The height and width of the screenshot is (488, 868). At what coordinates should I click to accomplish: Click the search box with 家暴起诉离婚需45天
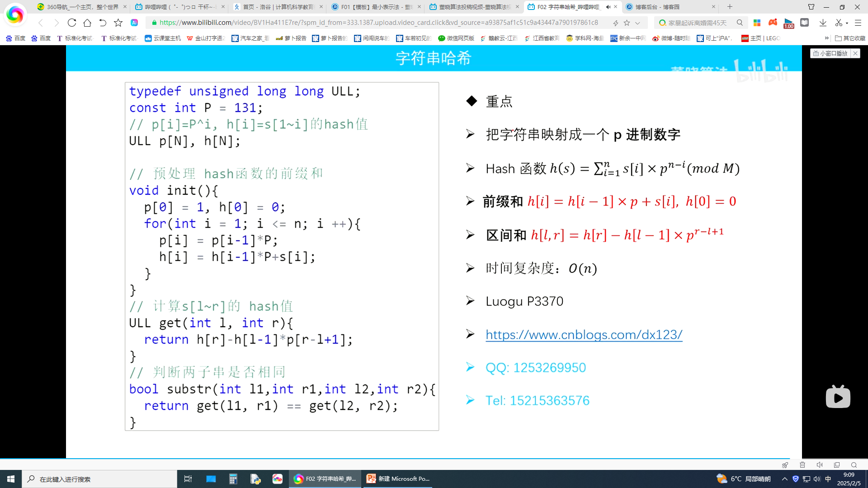tap(698, 23)
